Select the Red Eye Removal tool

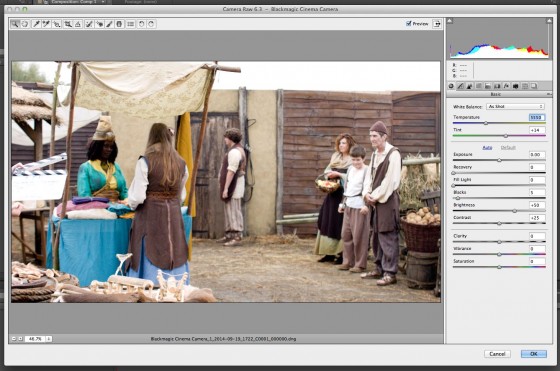click(99, 24)
